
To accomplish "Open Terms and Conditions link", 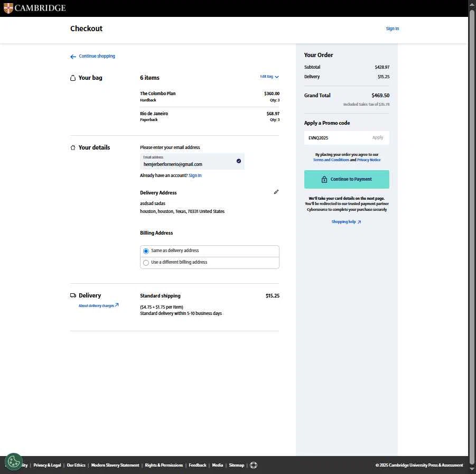I will [x=331, y=160].
